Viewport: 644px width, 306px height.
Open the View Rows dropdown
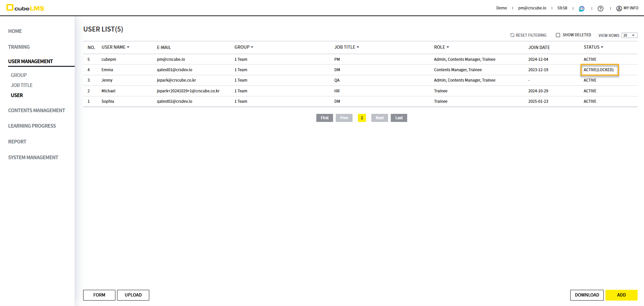[629, 35]
